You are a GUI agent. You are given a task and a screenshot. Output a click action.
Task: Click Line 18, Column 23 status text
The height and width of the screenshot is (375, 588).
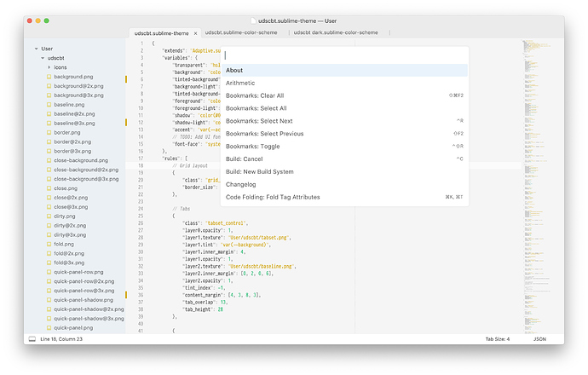(x=61, y=339)
